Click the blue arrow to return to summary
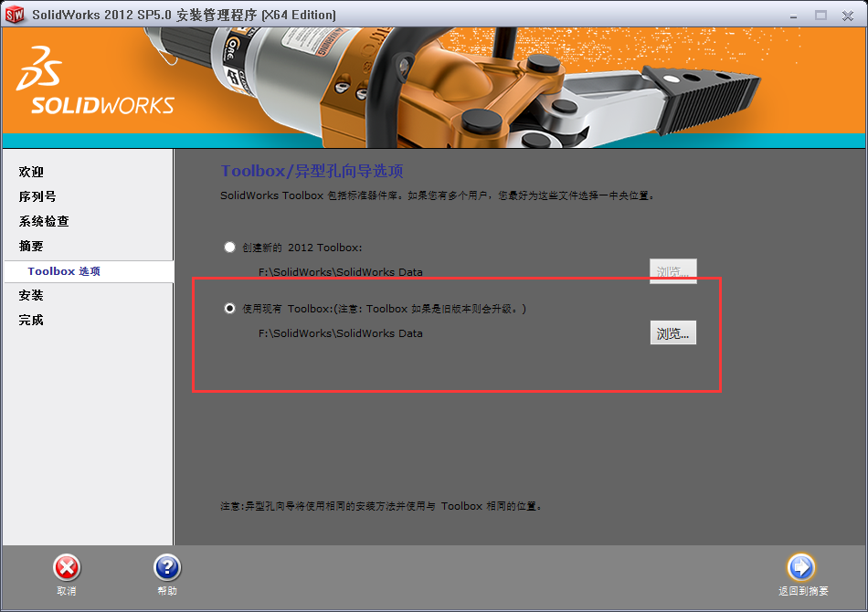The image size is (868, 612). (x=801, y=567)
